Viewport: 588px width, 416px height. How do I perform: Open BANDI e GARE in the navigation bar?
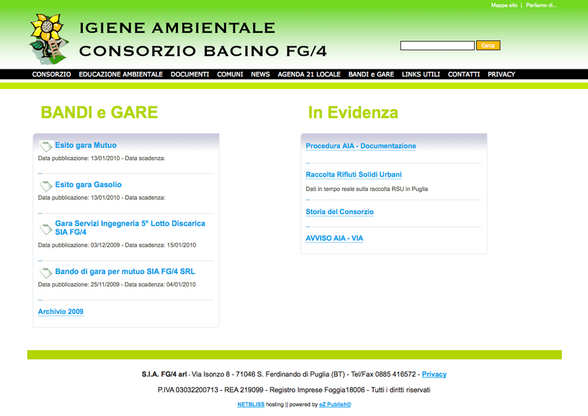371,74
